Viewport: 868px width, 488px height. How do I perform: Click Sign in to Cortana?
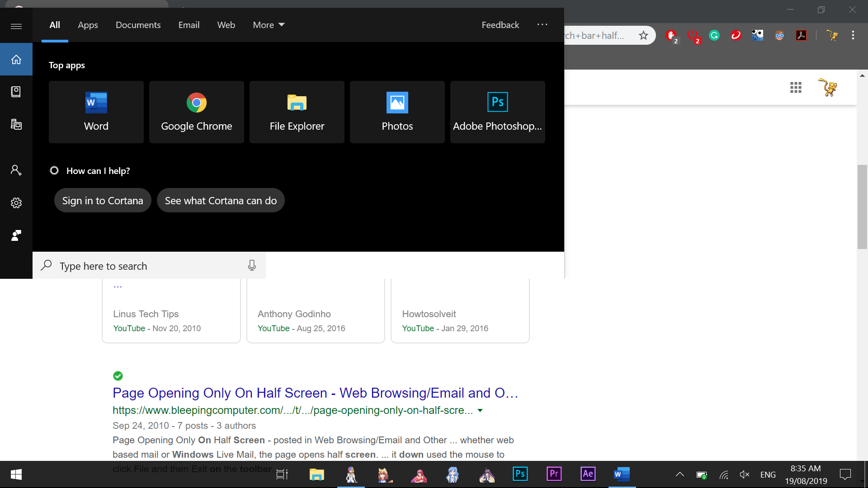103,200
